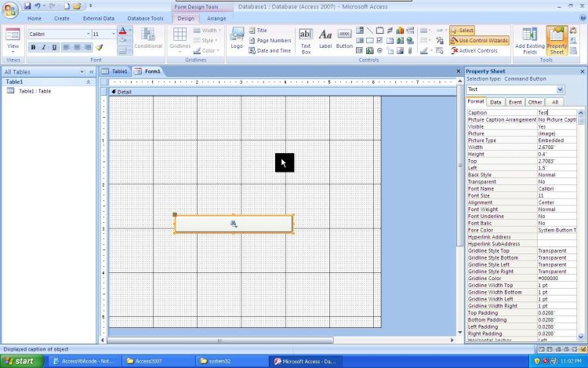Open the gridline Color picker
Image resolution: width=588 pixels, height=368 pixels.
click(x=207, y=51)
